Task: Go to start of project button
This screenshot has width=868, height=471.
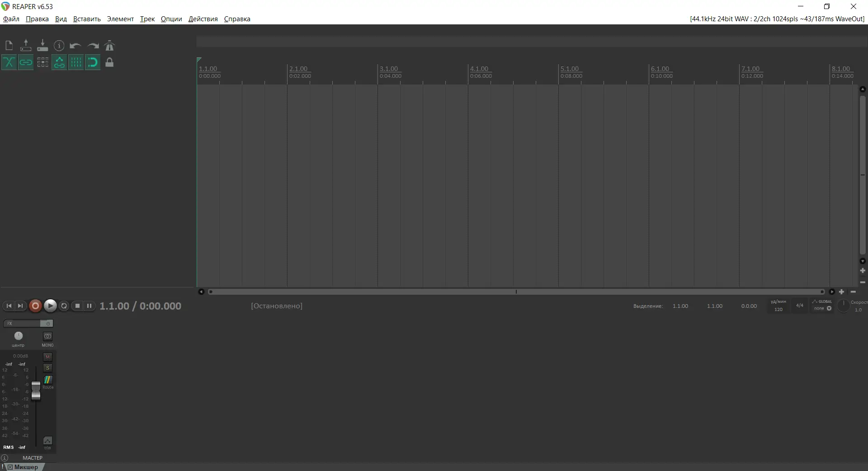Action: pyautogui.click(x=9, y=306)
